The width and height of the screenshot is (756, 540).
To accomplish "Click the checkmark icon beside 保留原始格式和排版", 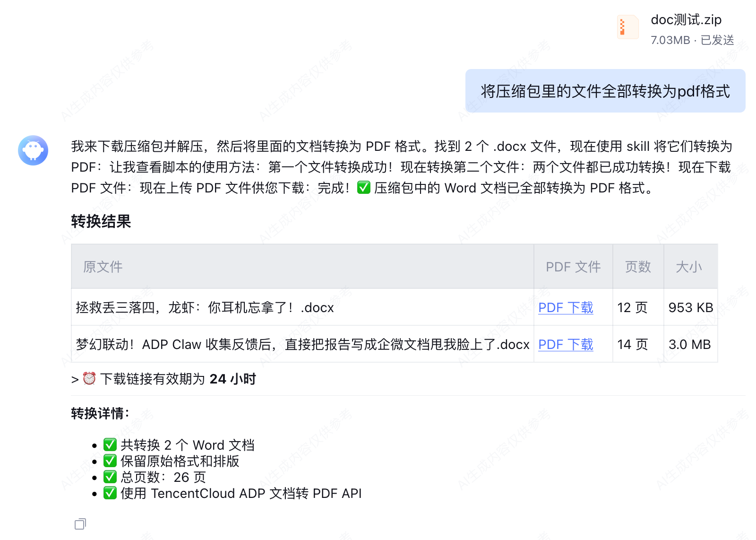I will click(110, 460).
